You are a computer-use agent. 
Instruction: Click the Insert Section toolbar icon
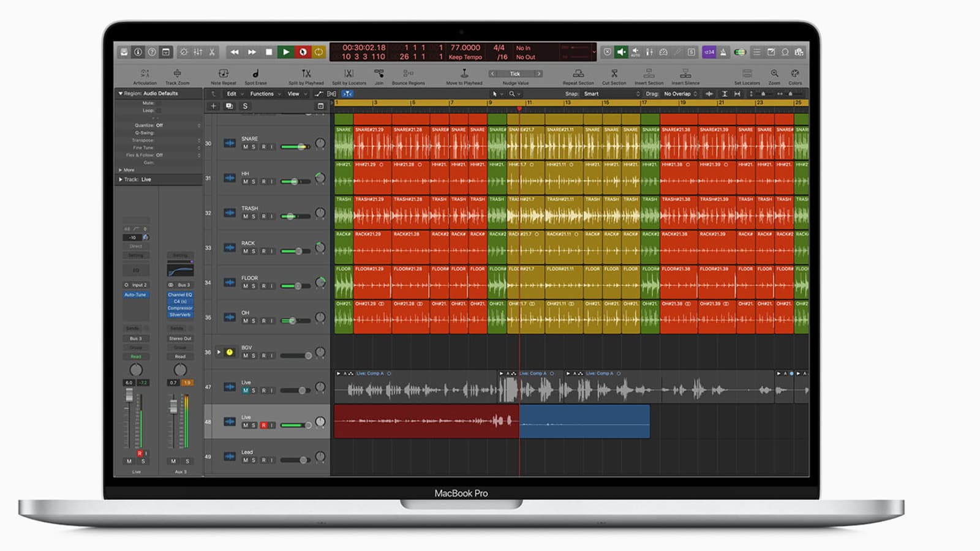pyautogui.click(x=649, y=73)
